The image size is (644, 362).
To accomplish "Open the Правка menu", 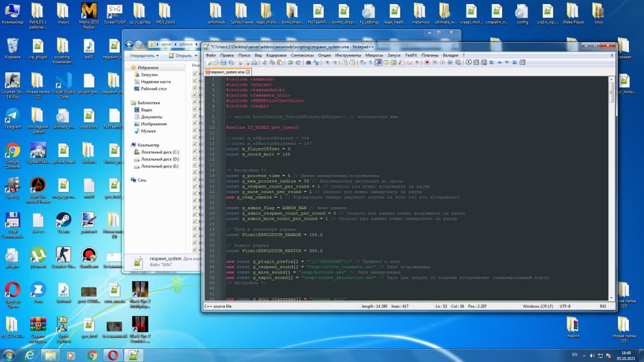I will (227, 55).
